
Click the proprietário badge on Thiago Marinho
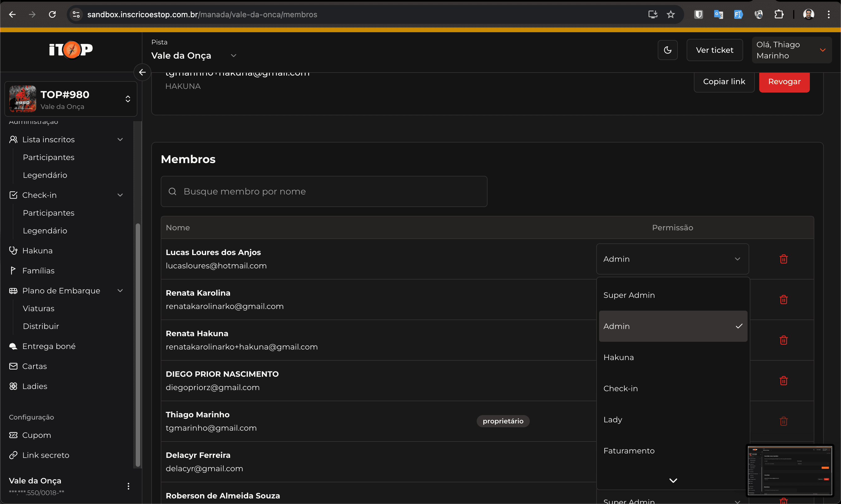point(503,421)
